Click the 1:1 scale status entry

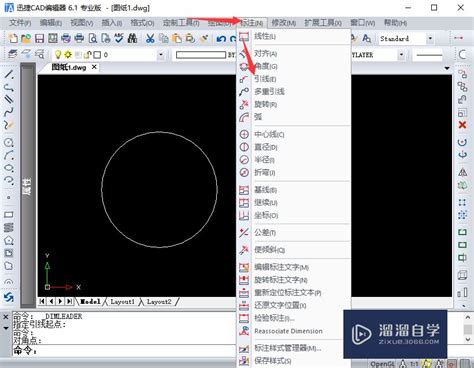click(414, 364)
